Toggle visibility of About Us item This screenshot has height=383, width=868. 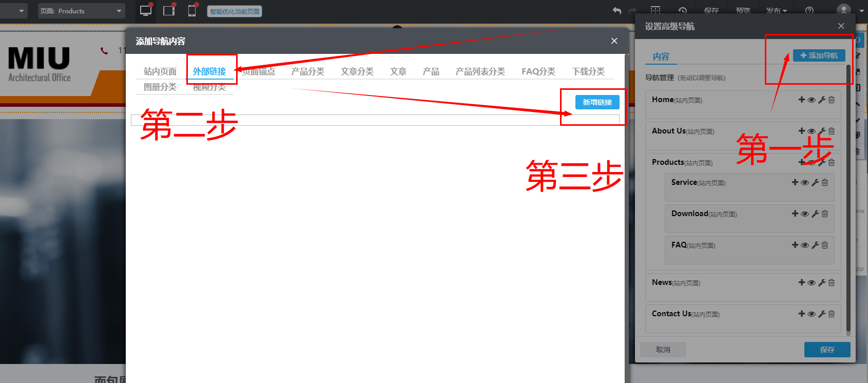pyautogui.click(x=812, y=131)
